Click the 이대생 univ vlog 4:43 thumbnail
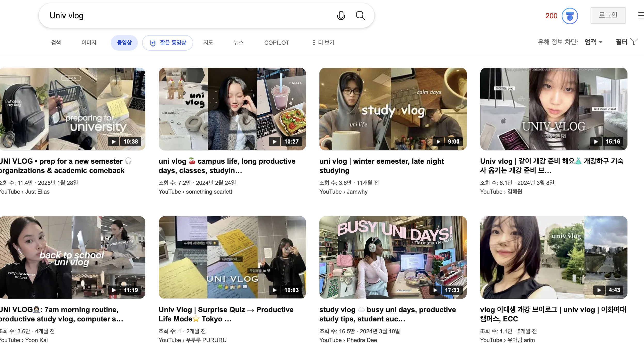 coord(553,257)
